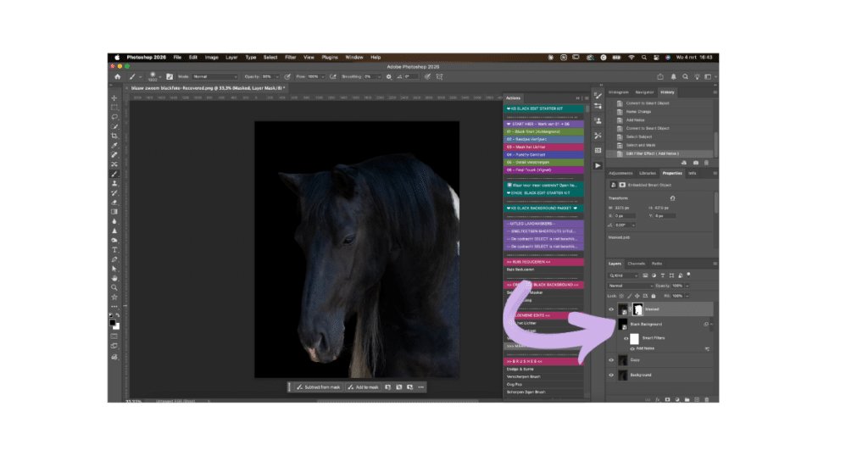Choose the Crop tool
This screenshot has width=868, height=456.
pos(114,136)
